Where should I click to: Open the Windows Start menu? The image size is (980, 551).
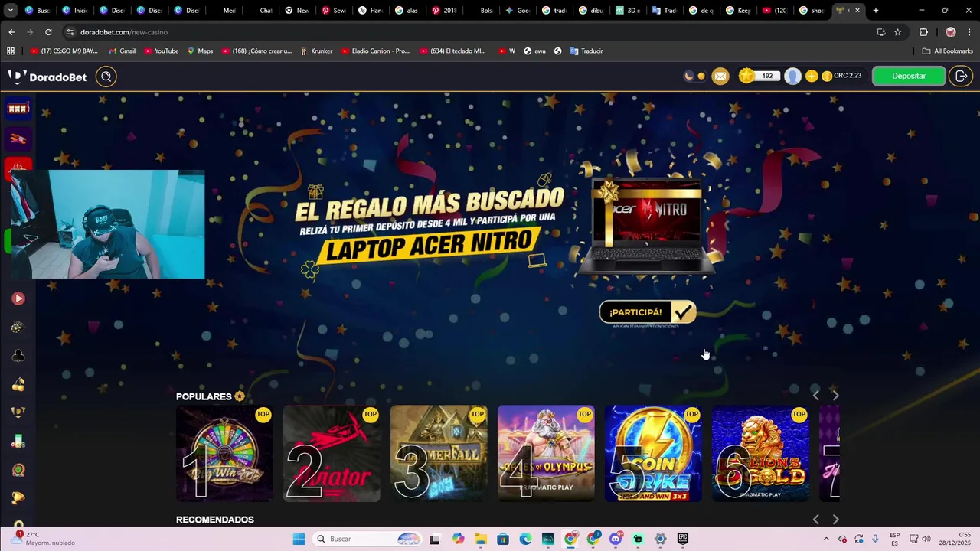click(299, 539)
